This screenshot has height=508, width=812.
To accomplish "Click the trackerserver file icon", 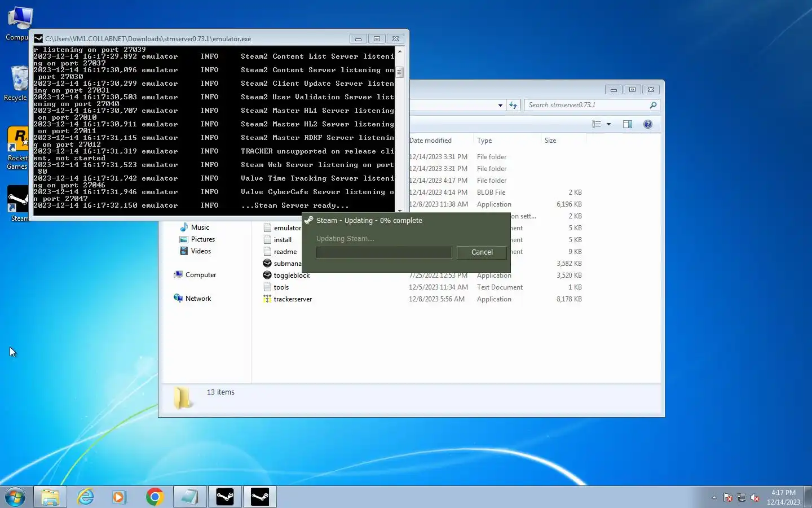I will point(267,299).
